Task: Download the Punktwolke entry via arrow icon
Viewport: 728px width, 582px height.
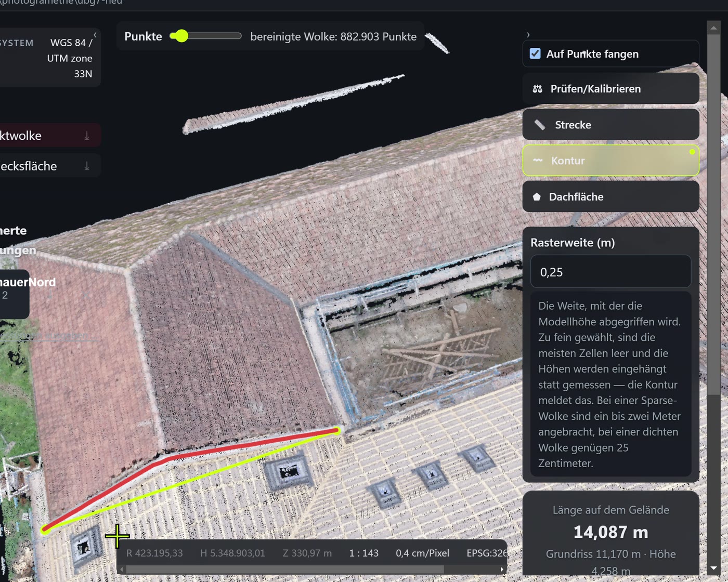Action: point(87,136)
